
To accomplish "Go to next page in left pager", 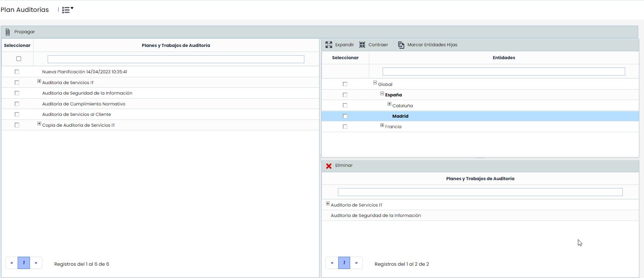I will pyautogui.click(x=36, y=263).
